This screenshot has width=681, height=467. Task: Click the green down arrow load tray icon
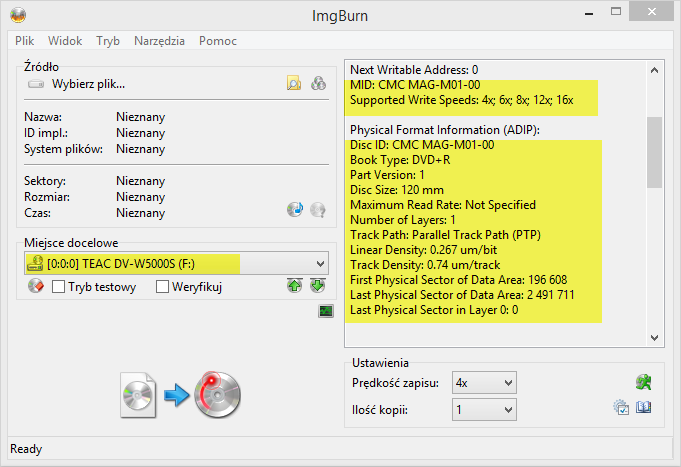click(x=317, y=286)
